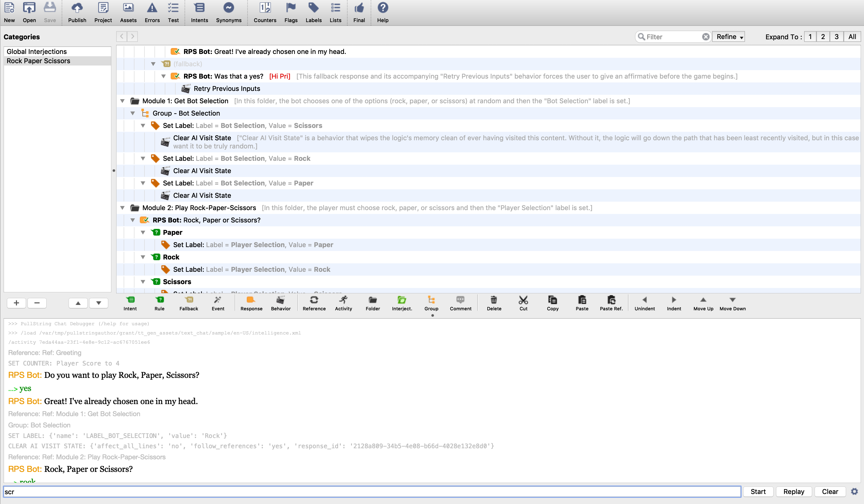Add a Fallback node

point(189,303)
